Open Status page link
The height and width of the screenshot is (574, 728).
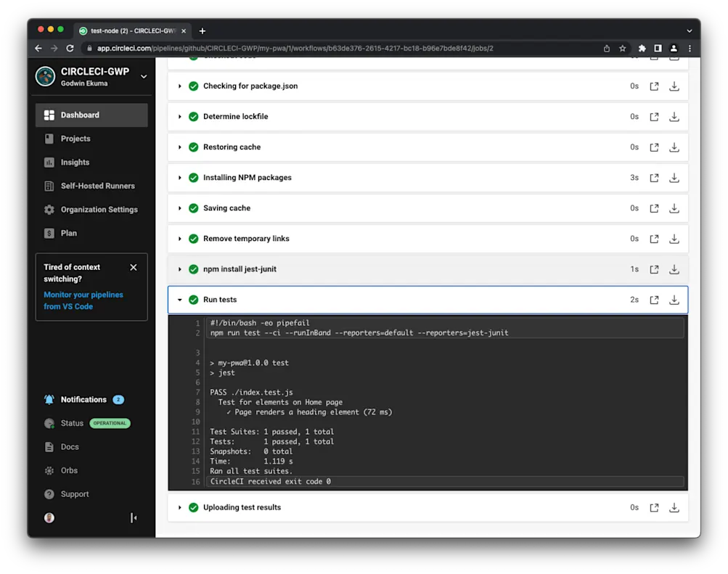point(72,423)
